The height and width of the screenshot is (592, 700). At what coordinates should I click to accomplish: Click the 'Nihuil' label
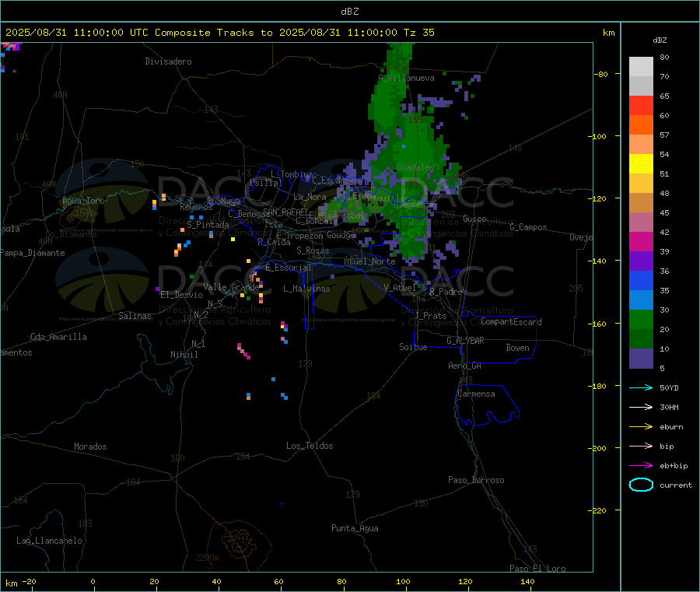[x=184, y=355]
